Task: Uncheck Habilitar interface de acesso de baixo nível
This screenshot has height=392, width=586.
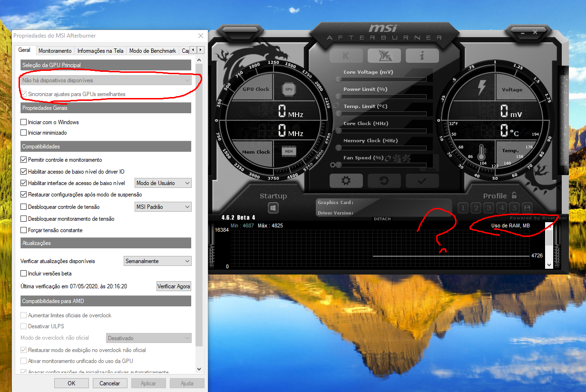Action: point(24,183)
